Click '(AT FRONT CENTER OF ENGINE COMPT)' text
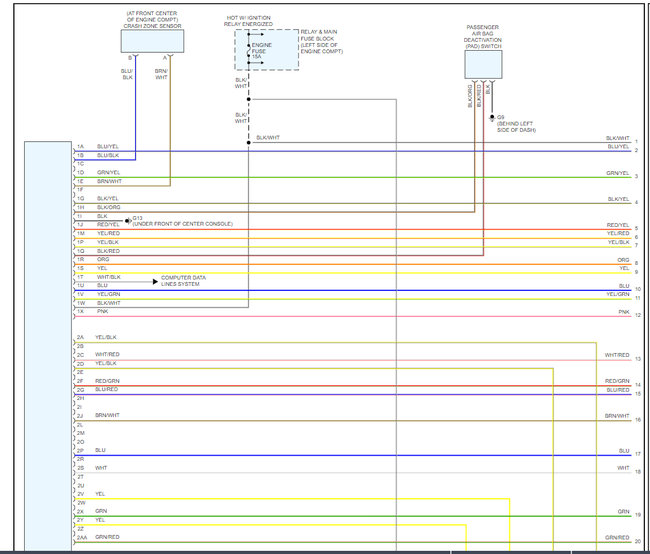Image resolution: width=650 pixels, height=554 pixels. click(x=152, y=17)
